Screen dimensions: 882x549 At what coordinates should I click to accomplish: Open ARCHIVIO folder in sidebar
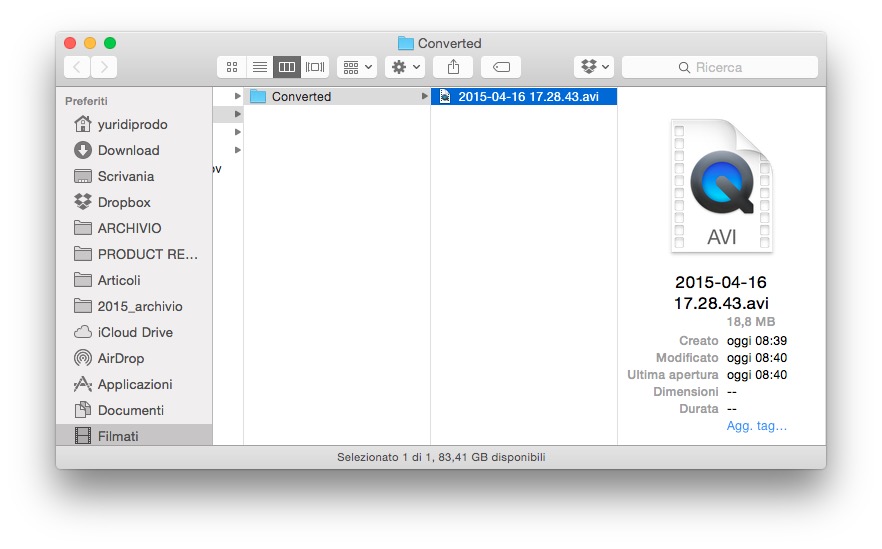[134, 228]
